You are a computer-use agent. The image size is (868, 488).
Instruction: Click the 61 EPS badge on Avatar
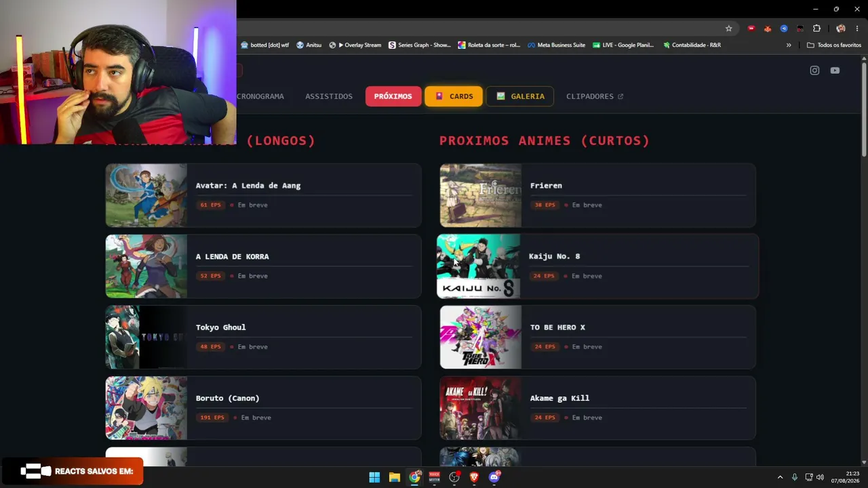(210, 205)
